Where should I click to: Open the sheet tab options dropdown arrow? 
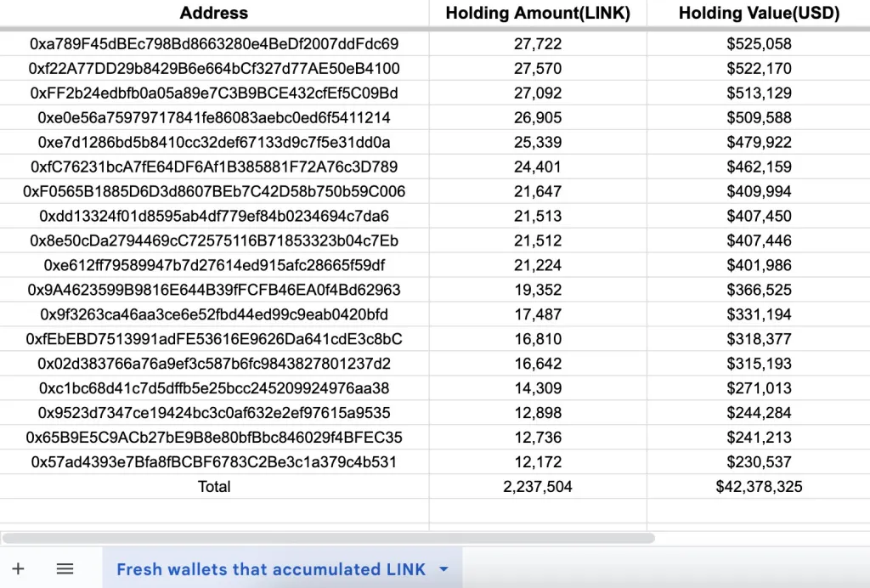(443, 569)
